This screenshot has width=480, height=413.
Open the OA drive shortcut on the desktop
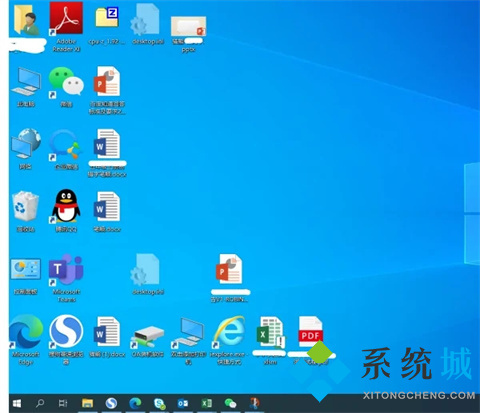click(x=148, y=336)
